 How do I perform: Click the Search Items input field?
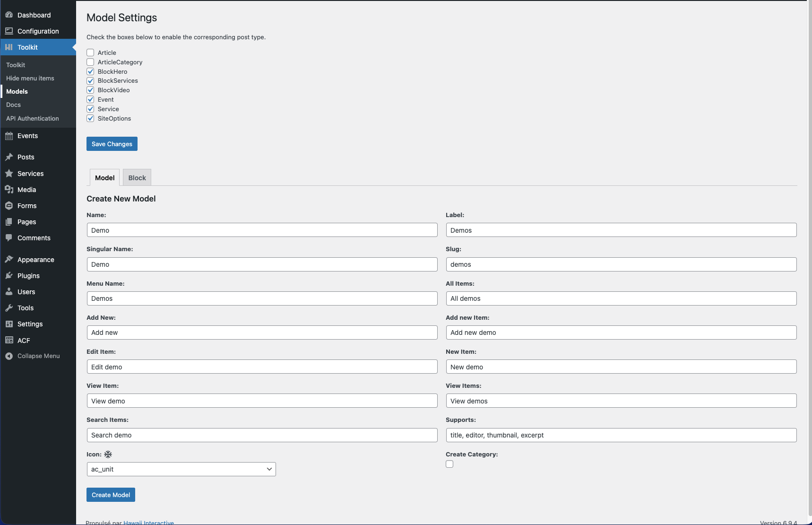(262, 435)
